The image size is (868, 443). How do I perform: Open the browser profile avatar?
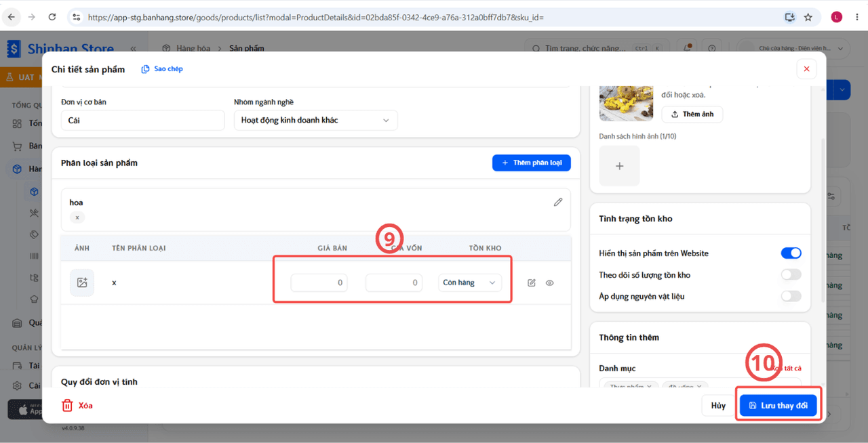(x=836, y=17)
